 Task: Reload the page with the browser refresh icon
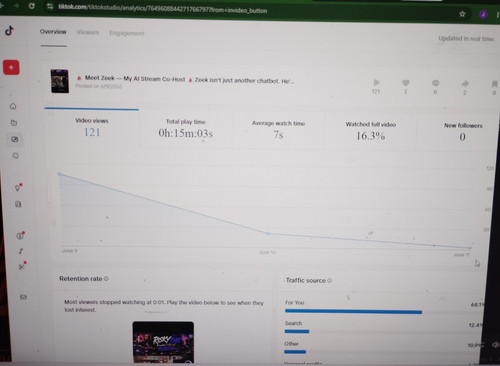point(32,6)
